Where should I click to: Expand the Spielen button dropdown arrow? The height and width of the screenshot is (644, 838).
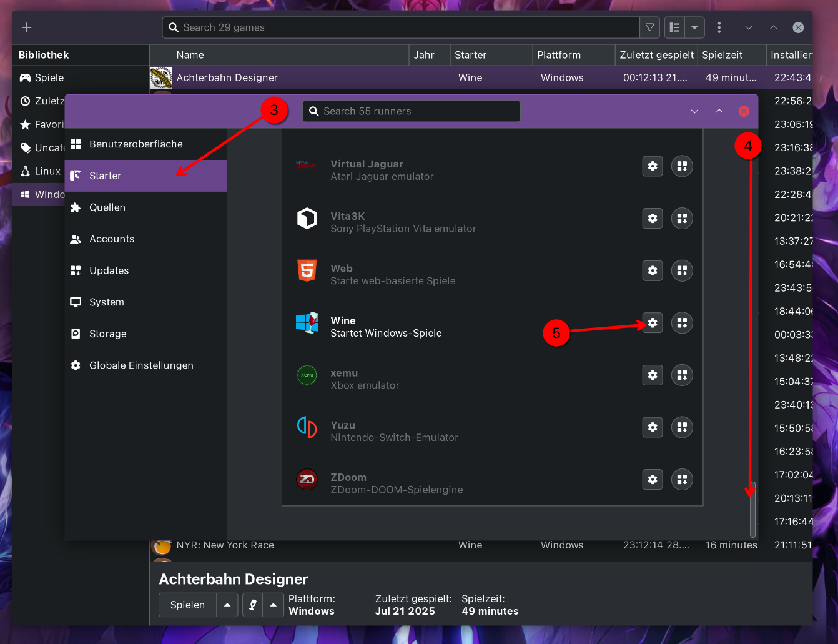[x=227, y=605]
